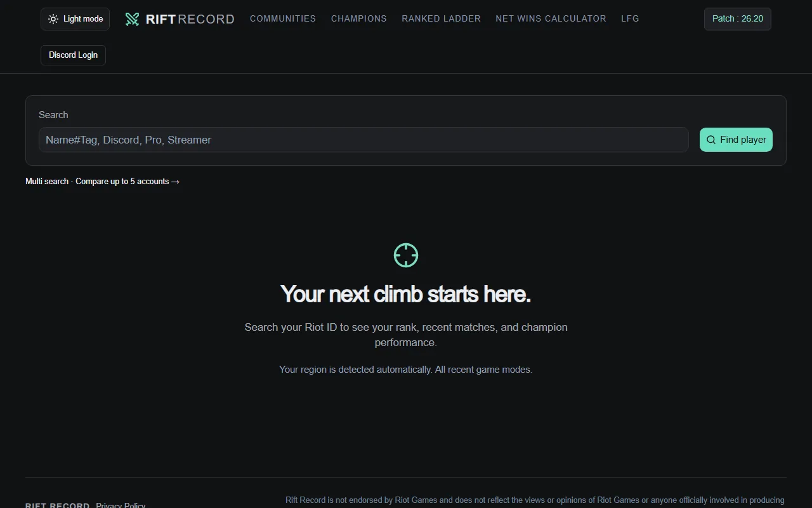Toggle Light mode
Viewport: 812px width, 508px height.
(75, 19)
